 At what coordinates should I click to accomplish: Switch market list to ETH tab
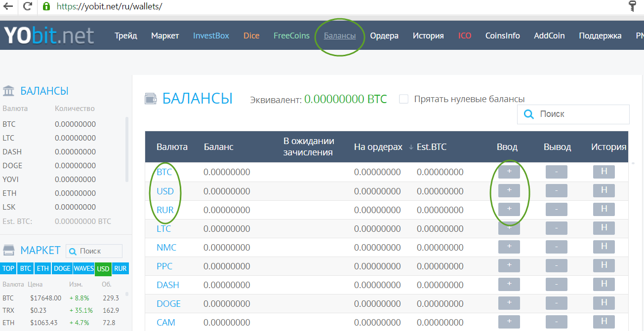click(42, 269)
